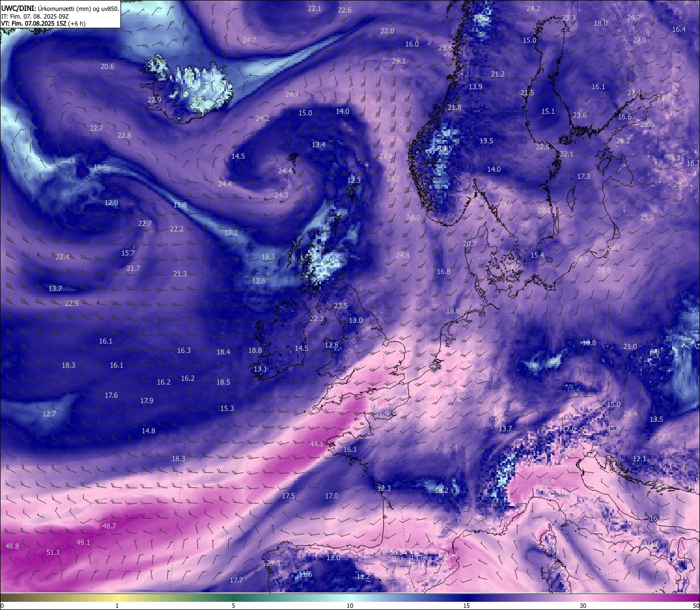Screen dimensions: 700x610
Task: Click the 44.1 value near Brittany
Action: (x=317, y=444)
